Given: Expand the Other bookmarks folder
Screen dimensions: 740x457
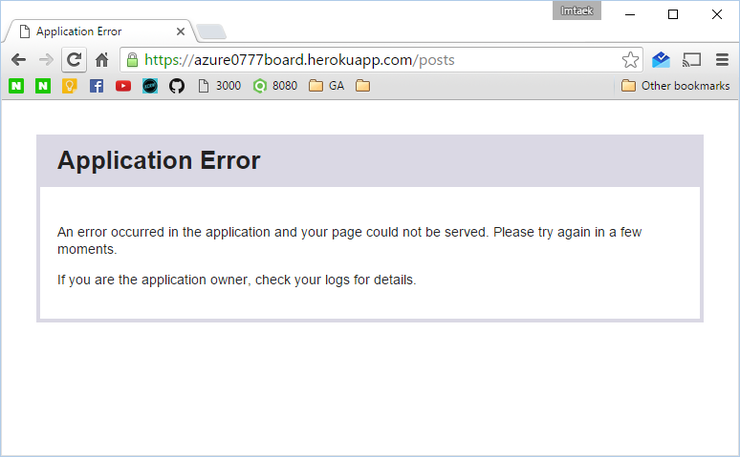Looking at the screenshot, I should tap(675, 86).
